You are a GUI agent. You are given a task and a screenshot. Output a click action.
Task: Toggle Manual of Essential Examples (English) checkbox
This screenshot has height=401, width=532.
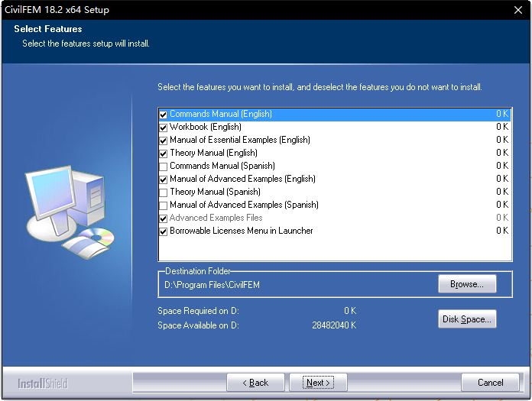pos(164,141)
